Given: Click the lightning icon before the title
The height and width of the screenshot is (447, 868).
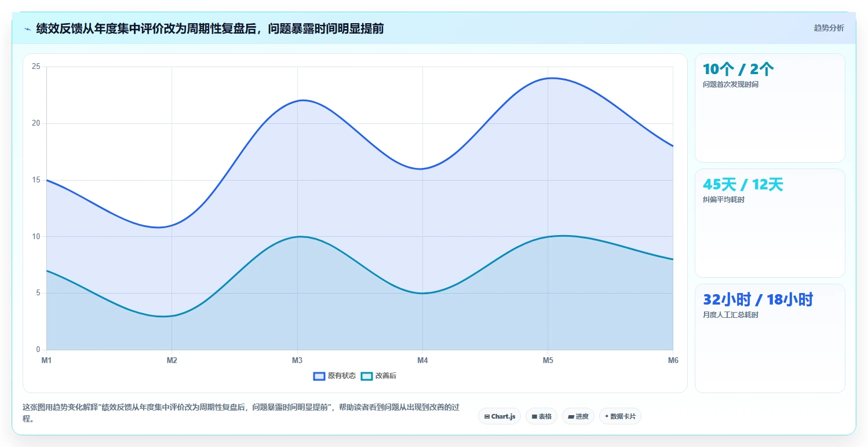Looking at the screenshot, I should point(27,29).
